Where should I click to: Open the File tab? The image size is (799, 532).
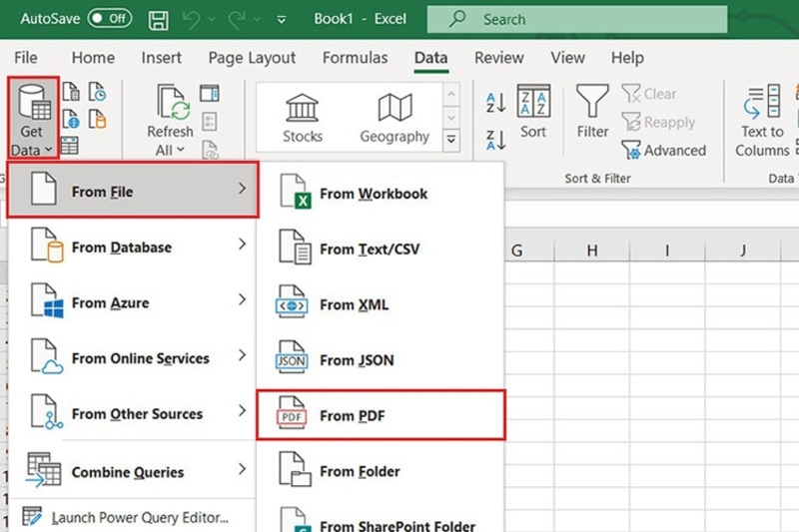[x=26, y=58]
